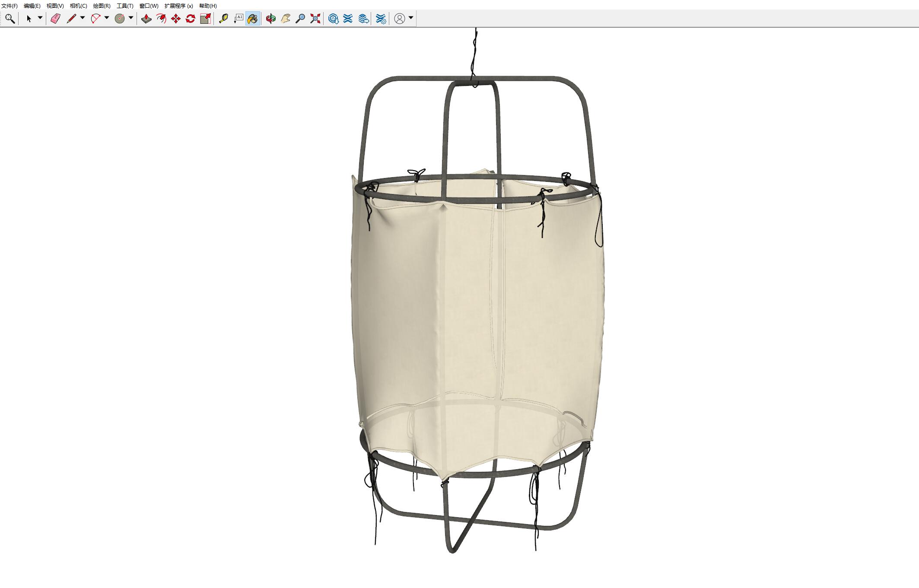Open the account profile dropdown
Viewport: 919px width, 588px height.
411,18
